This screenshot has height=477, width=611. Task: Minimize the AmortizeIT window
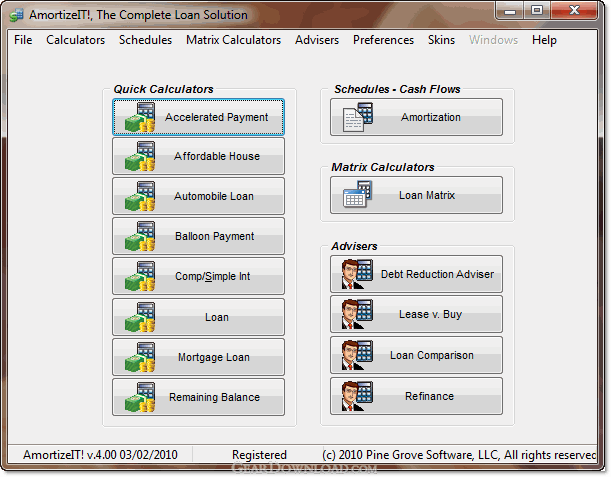[510, 11]
